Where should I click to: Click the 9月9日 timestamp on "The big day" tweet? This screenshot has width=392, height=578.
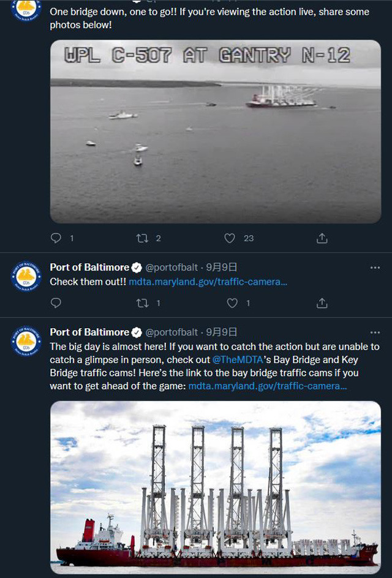pyautogui.click(x=222, y=332)
